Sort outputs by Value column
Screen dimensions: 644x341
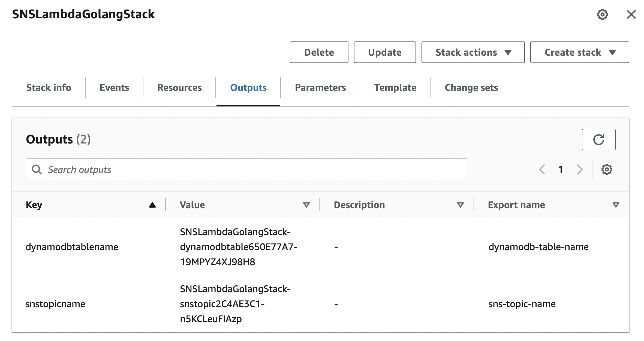click(306, 205)
